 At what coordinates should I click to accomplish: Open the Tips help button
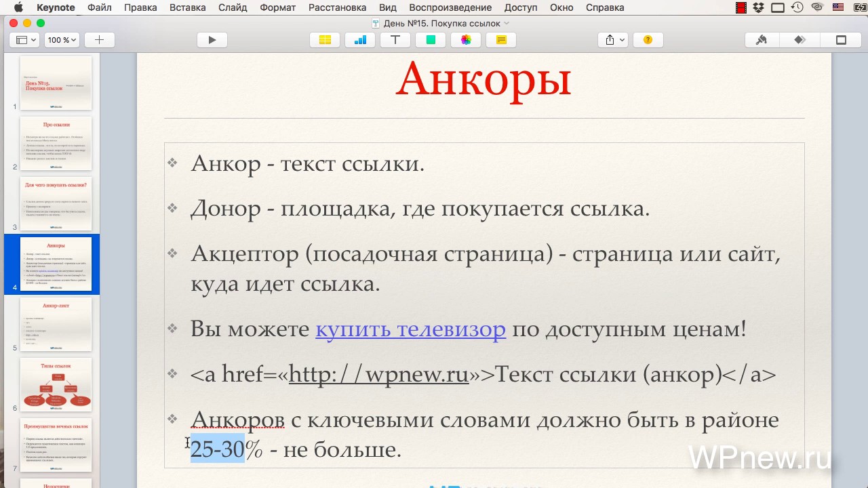click(x=648, y=40)
